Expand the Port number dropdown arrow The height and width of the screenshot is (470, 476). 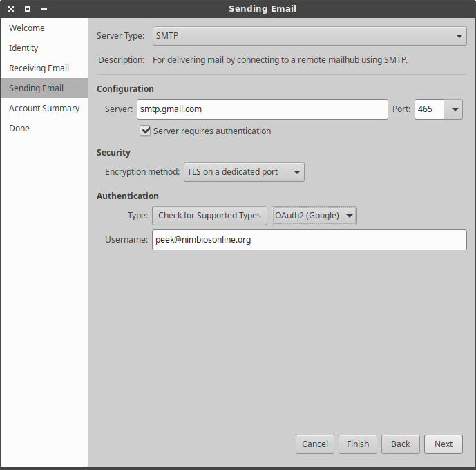pyautogui.click(x=455, y=109)
